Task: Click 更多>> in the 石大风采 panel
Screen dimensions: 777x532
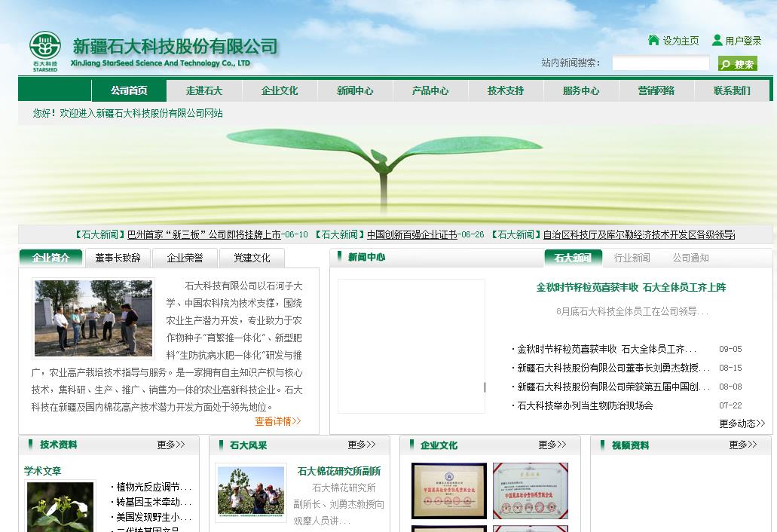Action: coord(362,445)
